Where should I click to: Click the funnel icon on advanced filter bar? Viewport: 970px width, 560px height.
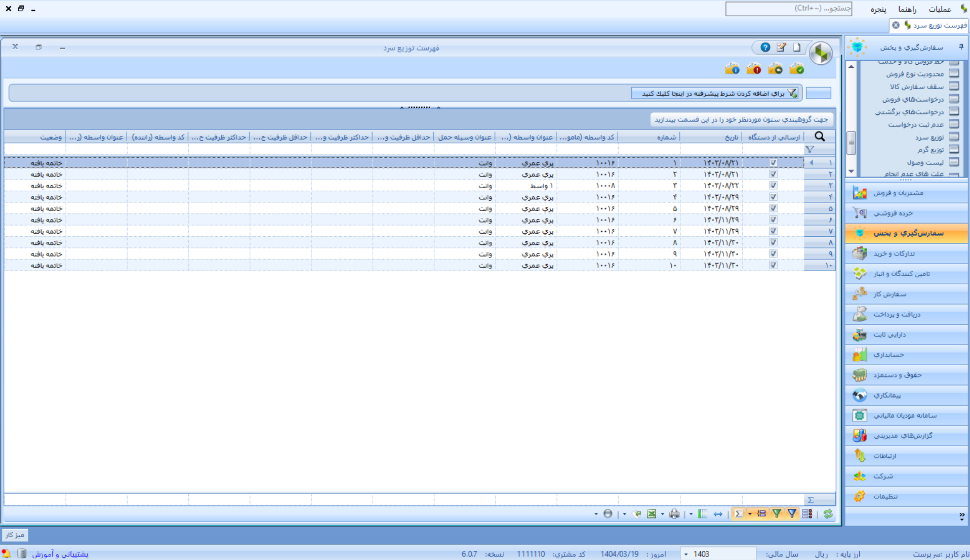pos(792,93)
